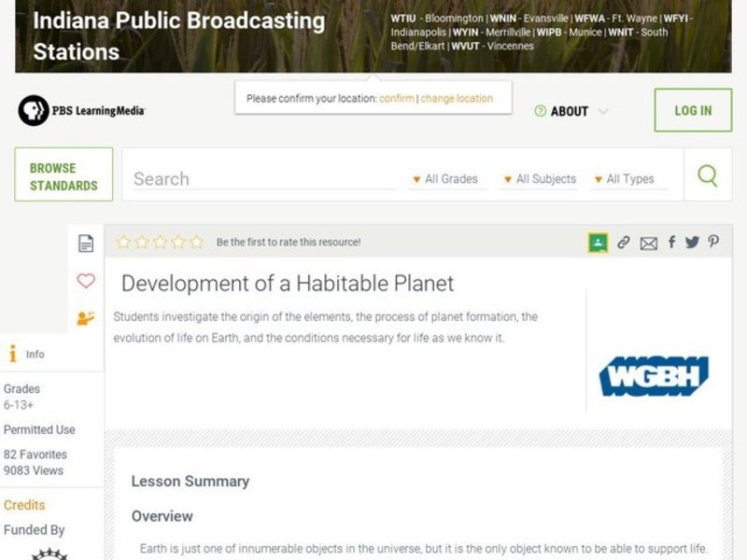Open the ABOUT menu

click(x=569, y=110)
